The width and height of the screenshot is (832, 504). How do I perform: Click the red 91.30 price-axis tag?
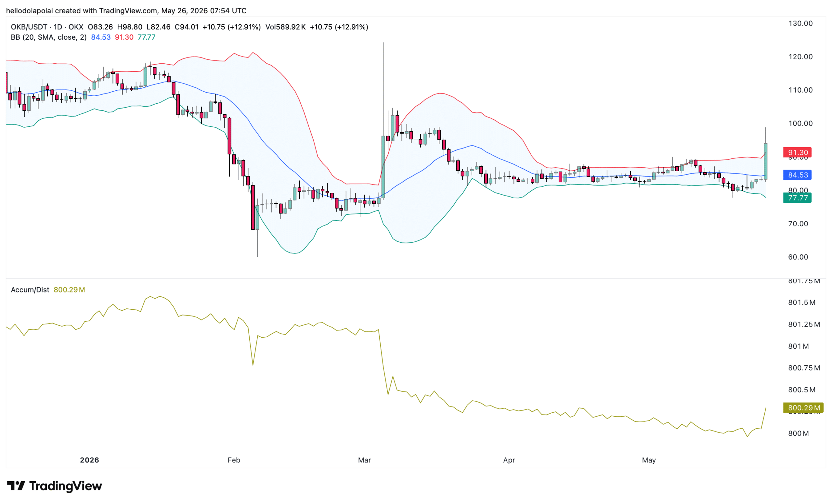[797, 153]
